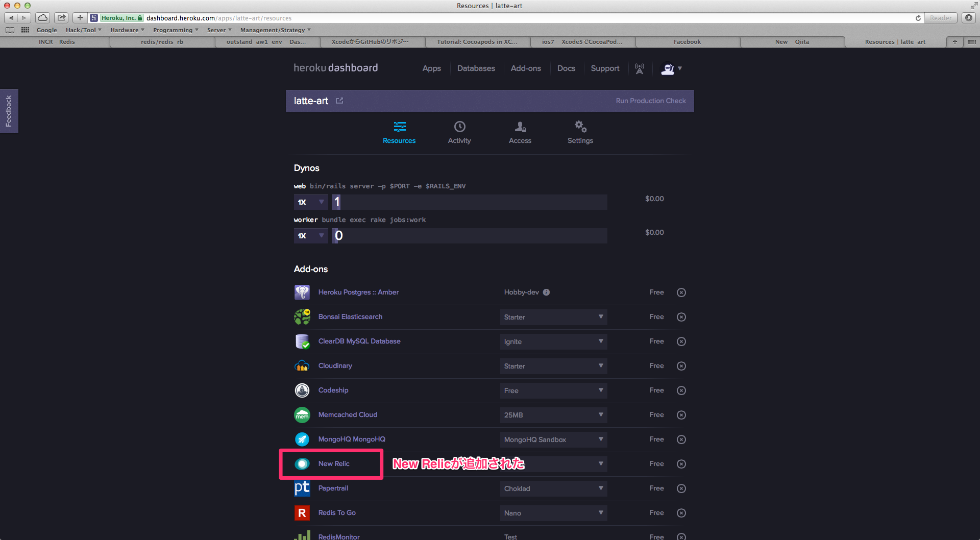Remove the Papertrail add-on
The width and height of the screenshot is (980, 540).
click(x=681, y=488)
